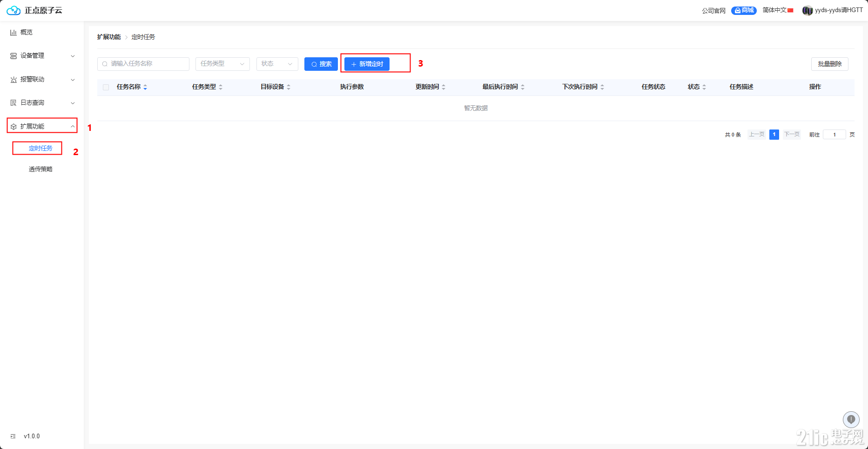Open 透传策略 submenu item
868x449 pixels.
click(x=40, y=169)
